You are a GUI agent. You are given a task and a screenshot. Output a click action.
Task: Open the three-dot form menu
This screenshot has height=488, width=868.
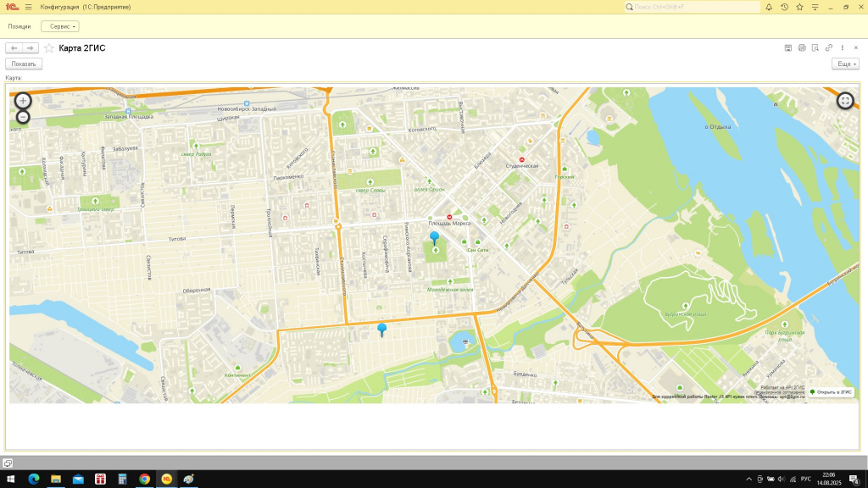pyautogui.click(x=842, y=48)
